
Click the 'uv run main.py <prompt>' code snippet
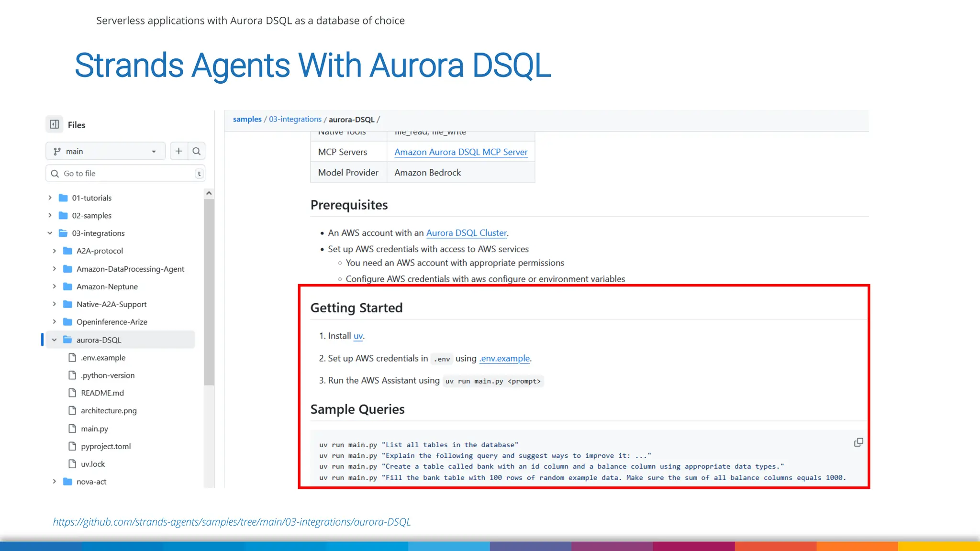click(x=493, y=381)
